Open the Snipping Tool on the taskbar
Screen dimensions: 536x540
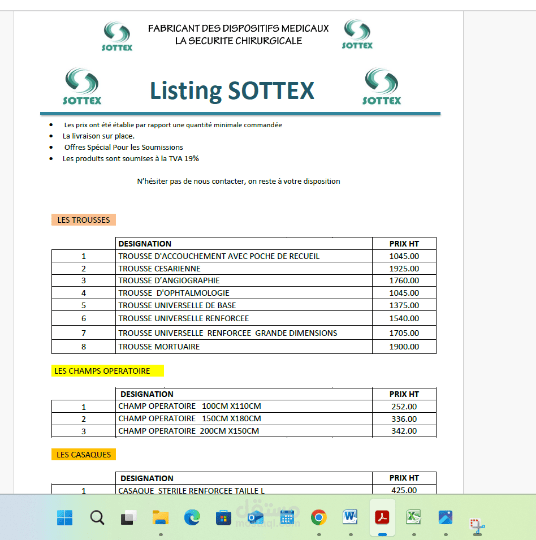tap(477, 526)
